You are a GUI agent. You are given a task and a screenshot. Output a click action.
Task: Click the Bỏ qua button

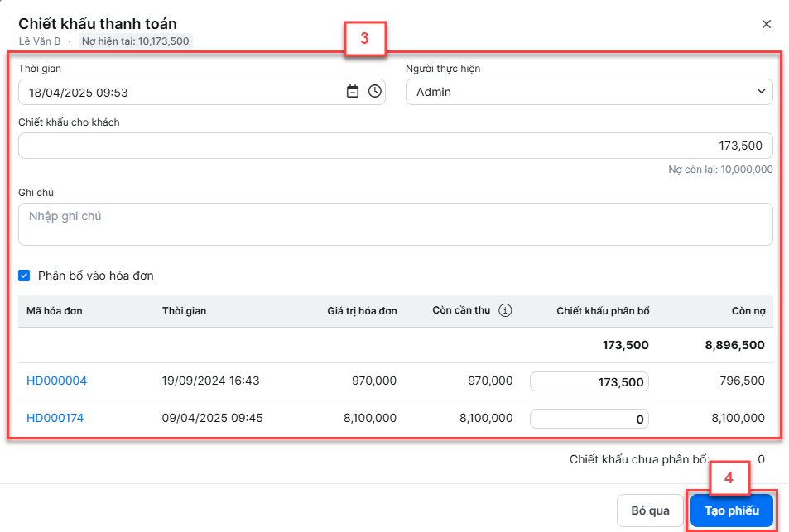coord(650,510)
